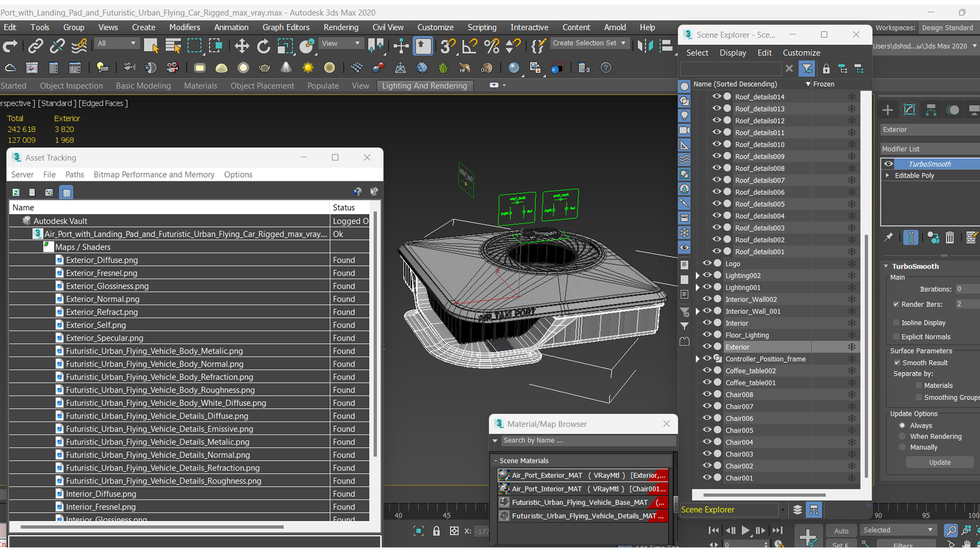
Task: Open the Hierarchy tab in Command Panel
Action: coord(931,110)
